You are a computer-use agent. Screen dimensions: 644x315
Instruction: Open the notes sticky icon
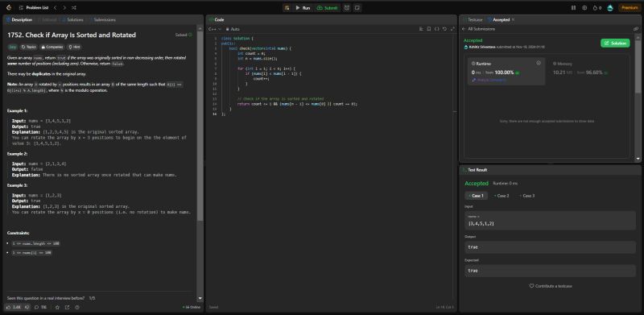coord(357,8)
